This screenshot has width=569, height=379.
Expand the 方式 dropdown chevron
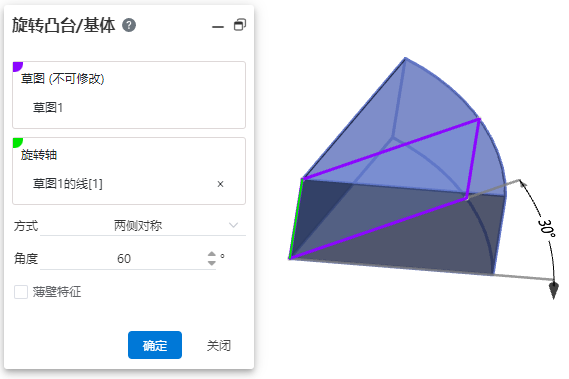tap(233, 225)
